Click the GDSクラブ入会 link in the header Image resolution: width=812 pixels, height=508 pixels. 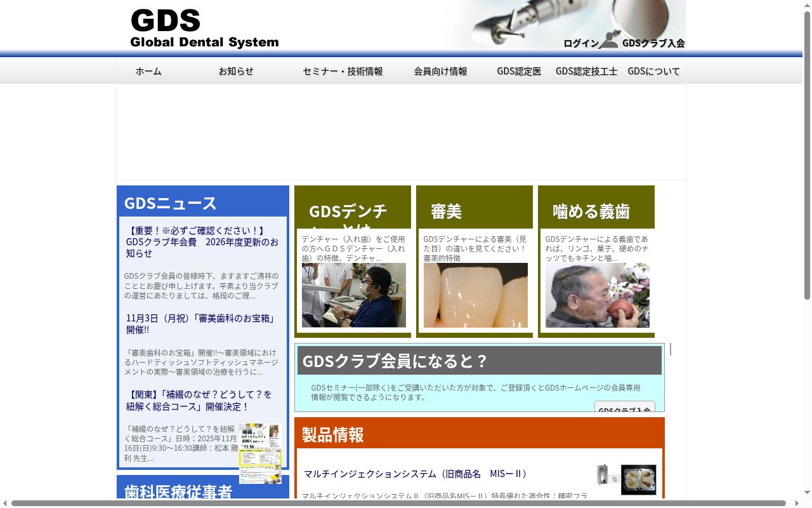(x=653, y=43)
